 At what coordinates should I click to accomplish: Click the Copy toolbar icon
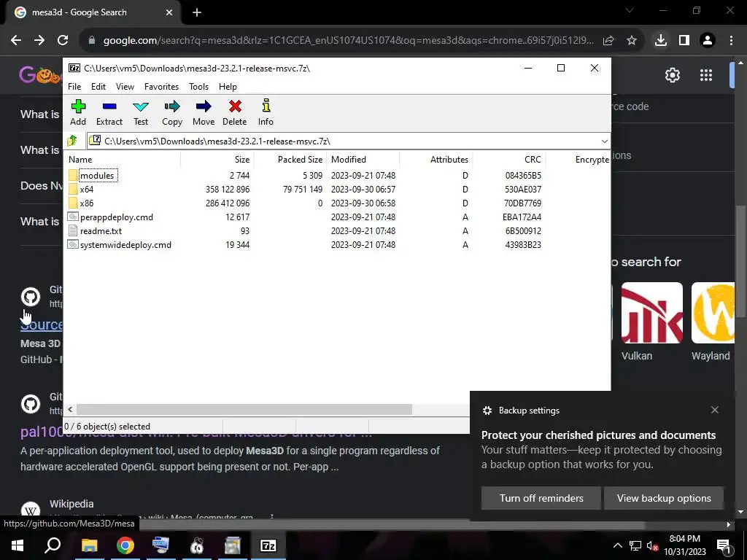pos(172,112)
